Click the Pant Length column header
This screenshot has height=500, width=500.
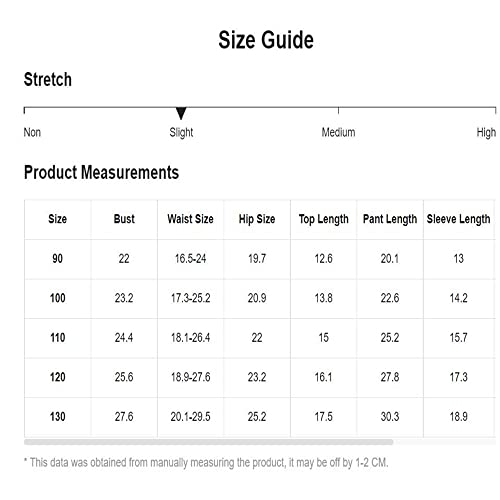[390, 219]
